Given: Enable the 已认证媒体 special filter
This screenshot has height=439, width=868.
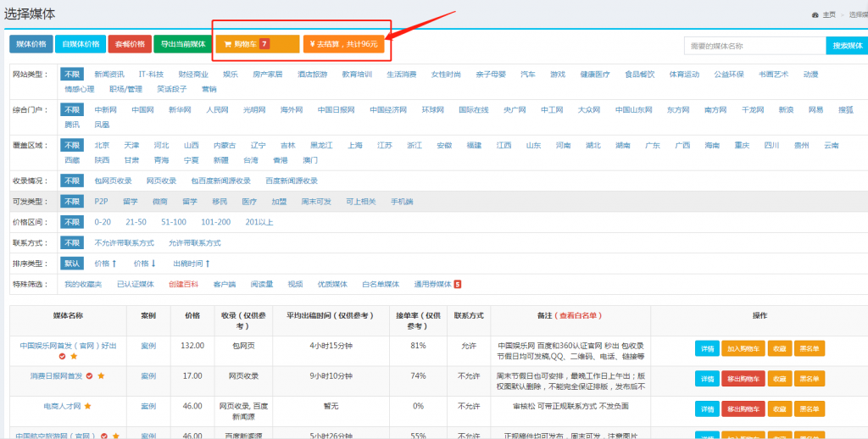Looking at the screenshot, I should (x=135, y=284).
